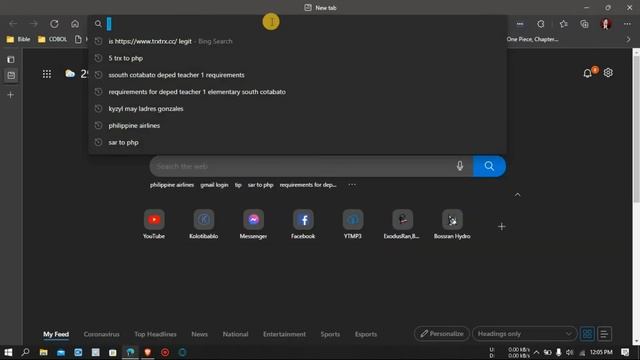Click 'sar to php' link below search box

pyautogui.click(x=260, y=185)
